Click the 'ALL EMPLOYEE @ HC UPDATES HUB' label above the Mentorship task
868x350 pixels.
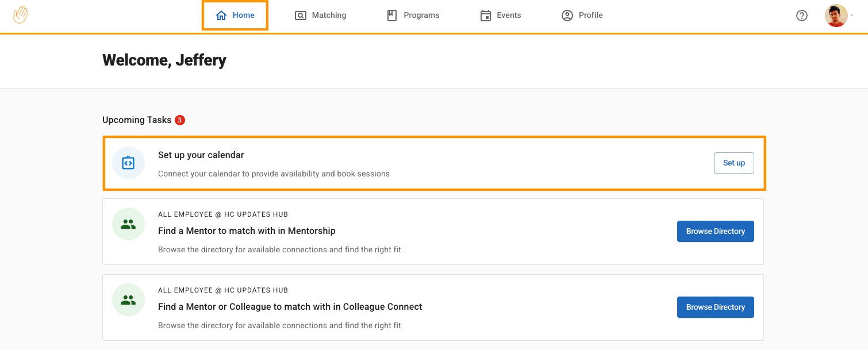pyautogui.click(x=223, y=214)
